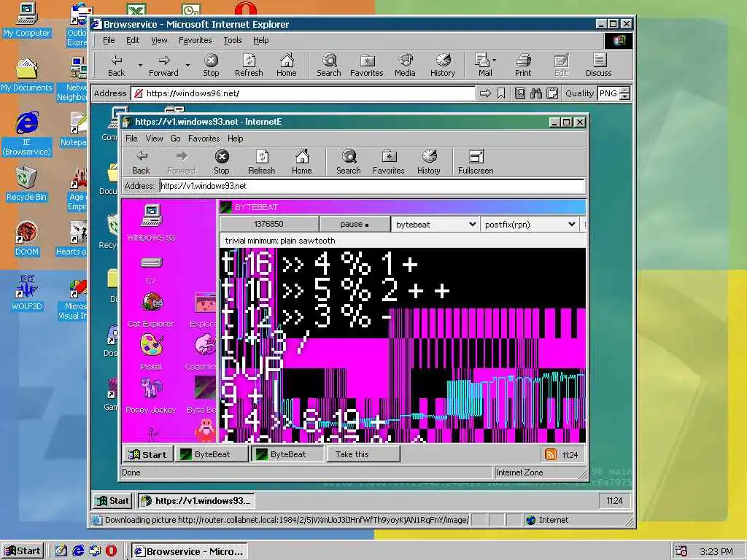Open the View menu in the Browservice Internet Explorer window

tap(159, 41)
